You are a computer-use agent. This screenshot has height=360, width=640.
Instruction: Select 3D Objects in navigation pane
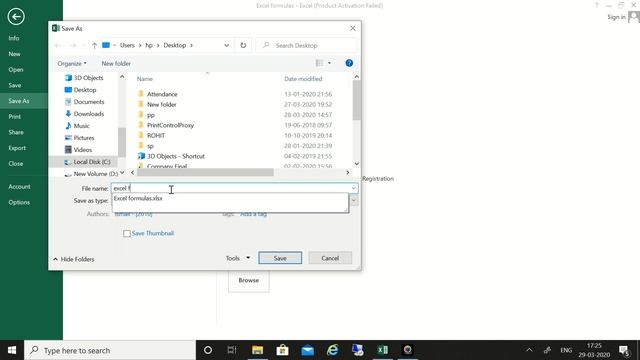click(x=84, y=78)
